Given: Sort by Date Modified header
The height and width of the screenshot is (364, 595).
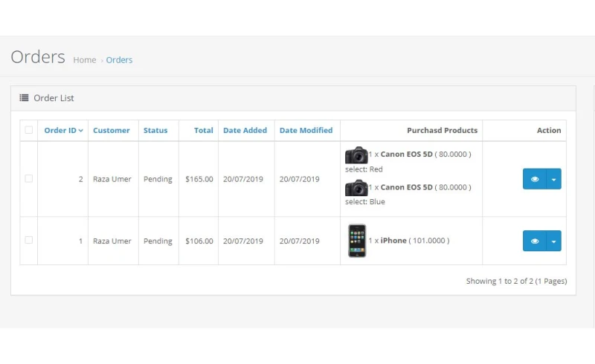Looking at the screenshot, I should (x=306, y=131).
